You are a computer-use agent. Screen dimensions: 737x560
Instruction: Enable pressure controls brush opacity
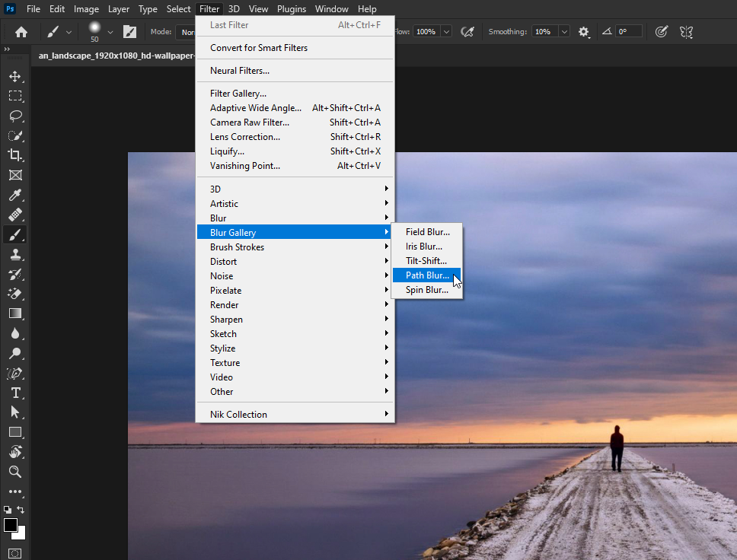(x=661, y=31)
